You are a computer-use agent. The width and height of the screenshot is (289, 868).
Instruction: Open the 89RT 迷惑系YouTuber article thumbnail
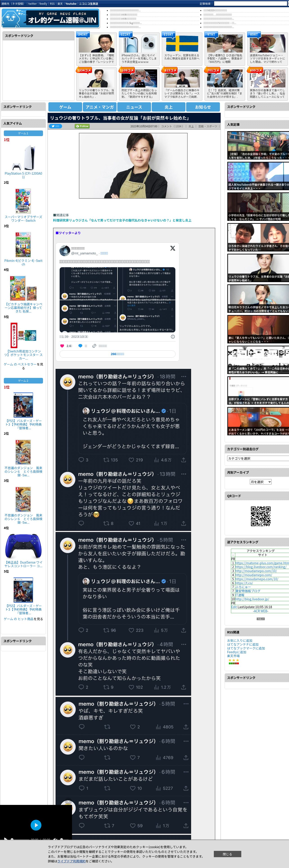coord(267,43)
